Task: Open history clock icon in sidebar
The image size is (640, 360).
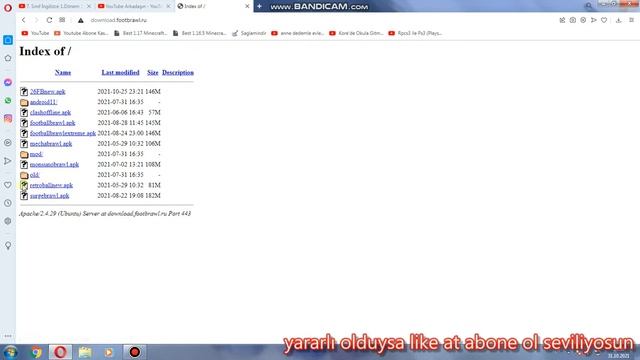Action: pos(8,203)
